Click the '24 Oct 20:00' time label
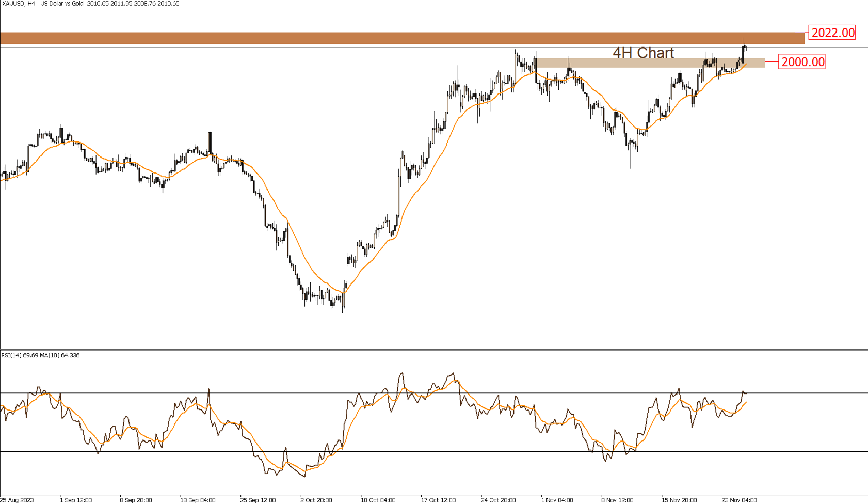The image size is (868, 504). pos(498,500)
